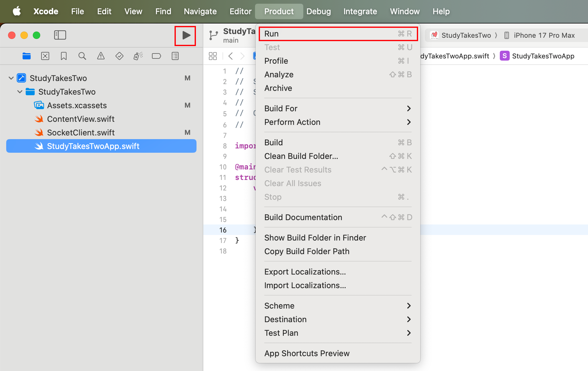Click the Run (play) button in the toolbar
This screenshot has height=371, width=588.
point(186,36)
